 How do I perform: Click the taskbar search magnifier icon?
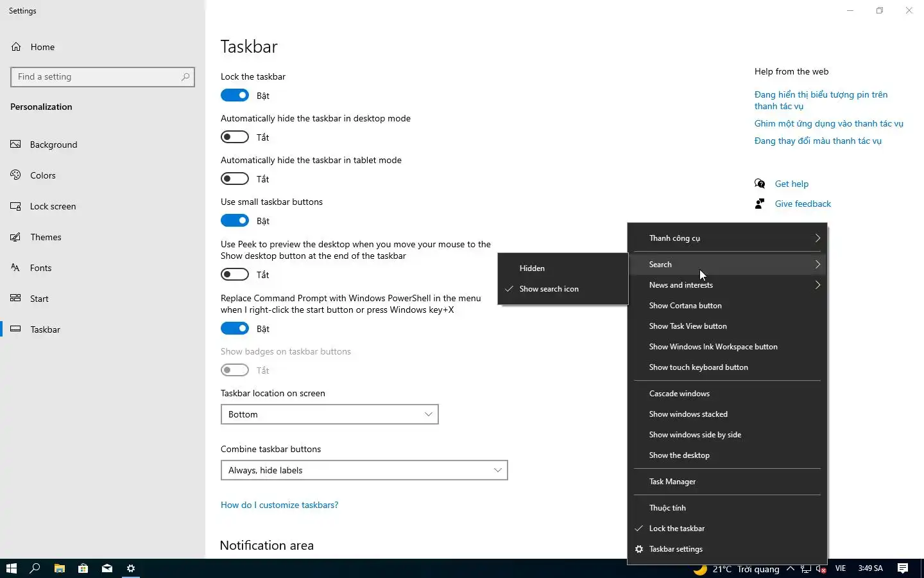coord(35,568)
